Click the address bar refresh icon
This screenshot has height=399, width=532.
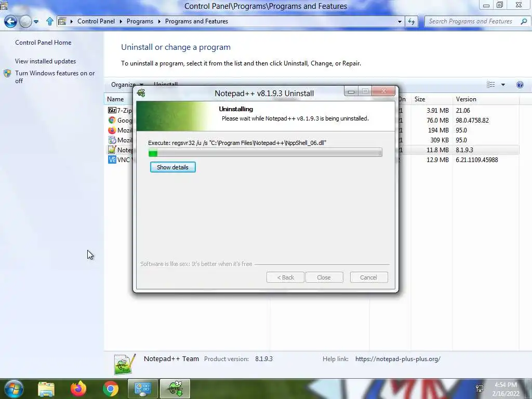coord(411,21)
